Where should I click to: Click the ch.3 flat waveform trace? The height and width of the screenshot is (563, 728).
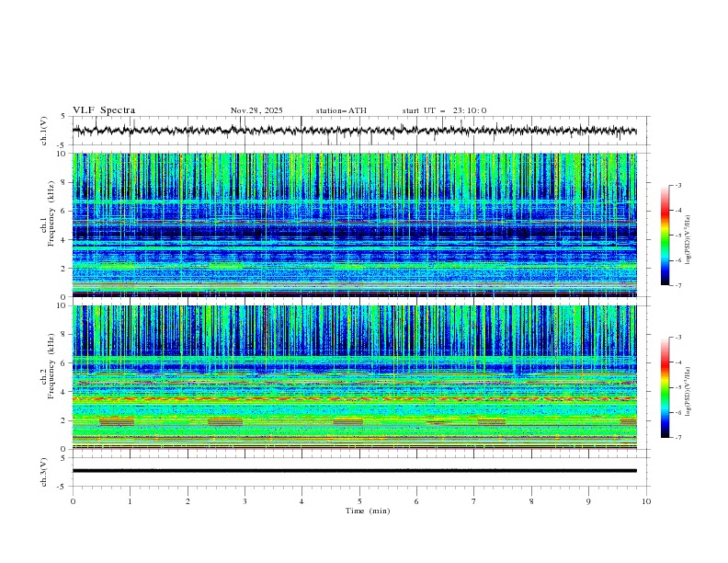[355, 471]
